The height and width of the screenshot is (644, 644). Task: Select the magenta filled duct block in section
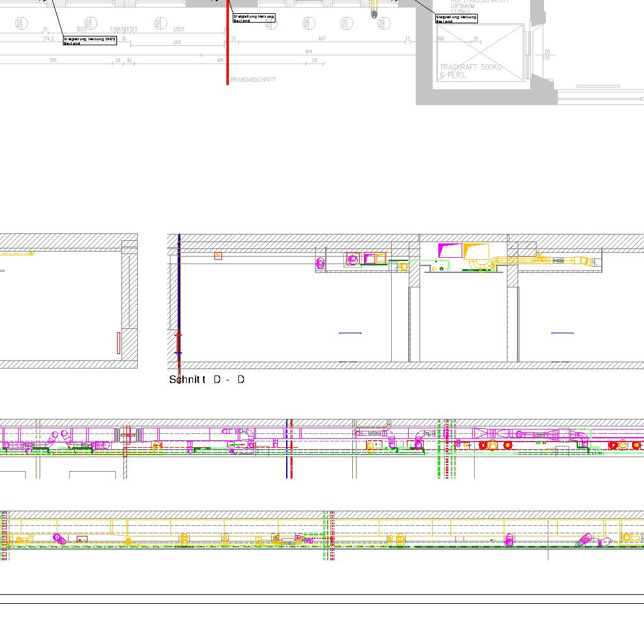tap(449, 250)
